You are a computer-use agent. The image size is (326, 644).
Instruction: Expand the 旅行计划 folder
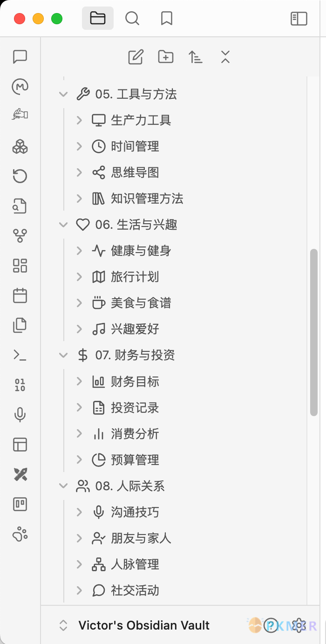80,277
